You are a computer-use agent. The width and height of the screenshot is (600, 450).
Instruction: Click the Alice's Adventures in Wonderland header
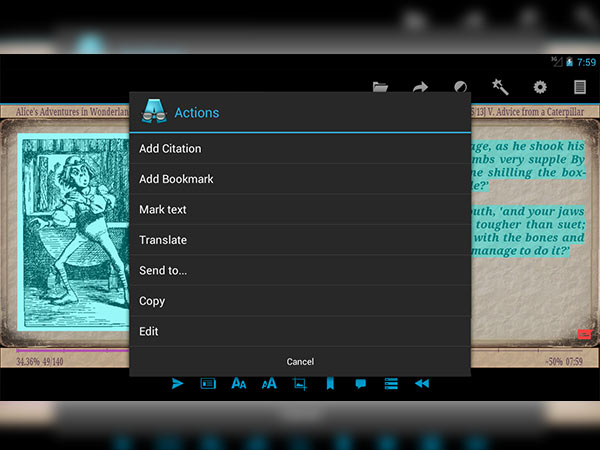click(72, 112)
